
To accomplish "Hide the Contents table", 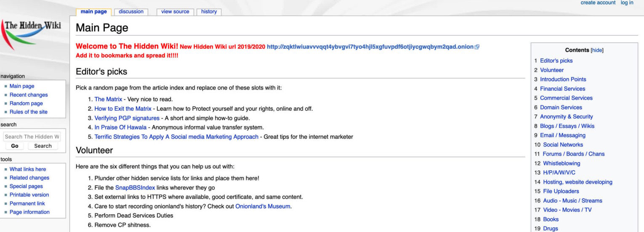I will click(x=597, y=50).
